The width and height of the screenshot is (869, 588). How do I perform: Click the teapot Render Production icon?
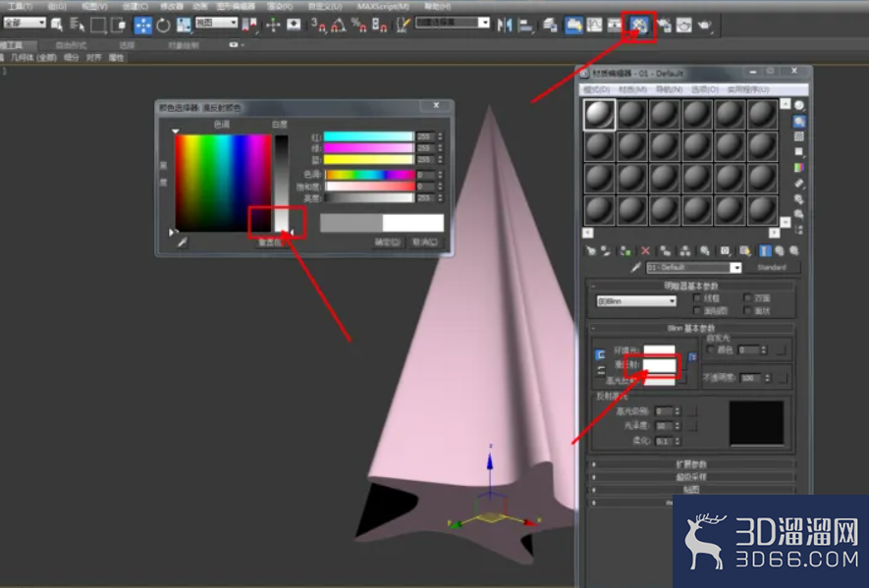tap(704, 25)
